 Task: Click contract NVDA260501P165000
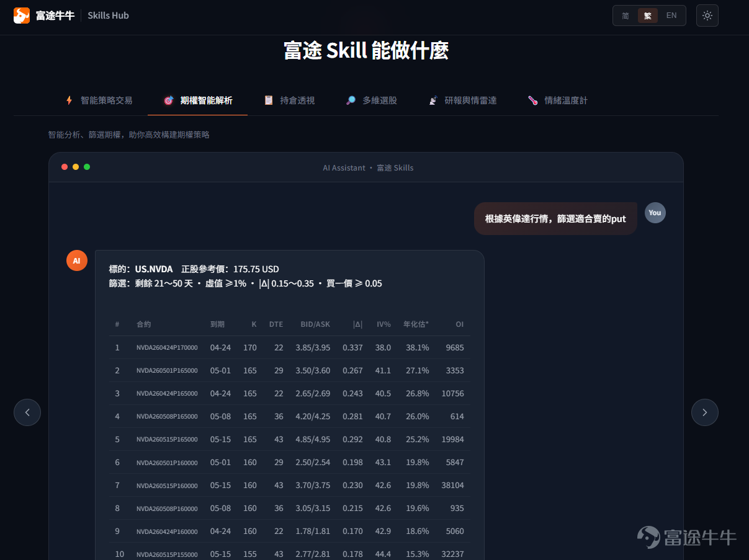(x=167, y=371)
